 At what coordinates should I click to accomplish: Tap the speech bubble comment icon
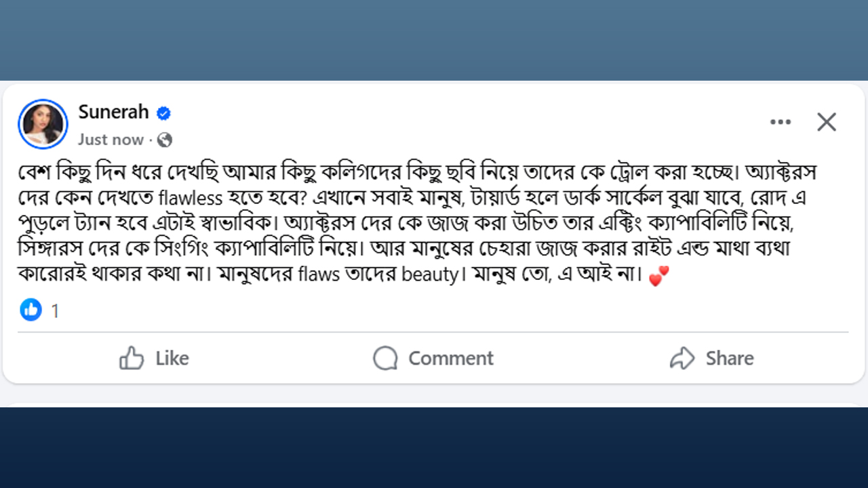point(385,358)
